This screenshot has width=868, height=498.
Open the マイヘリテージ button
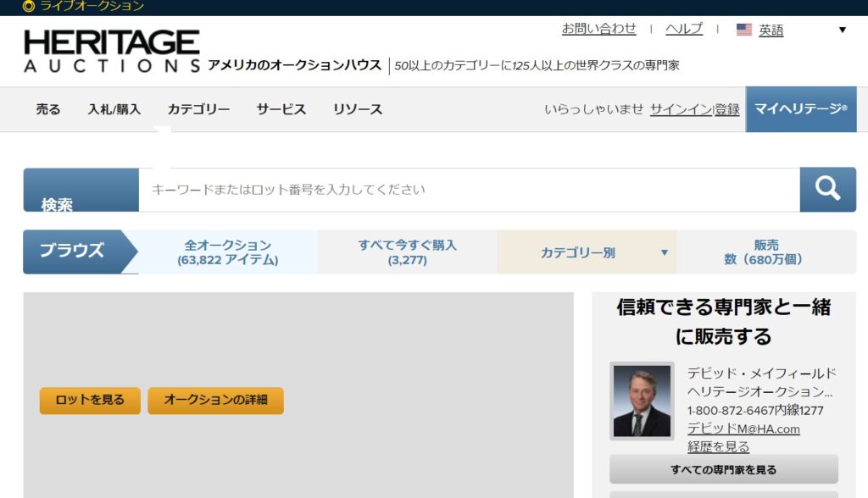tap(801, 109)
